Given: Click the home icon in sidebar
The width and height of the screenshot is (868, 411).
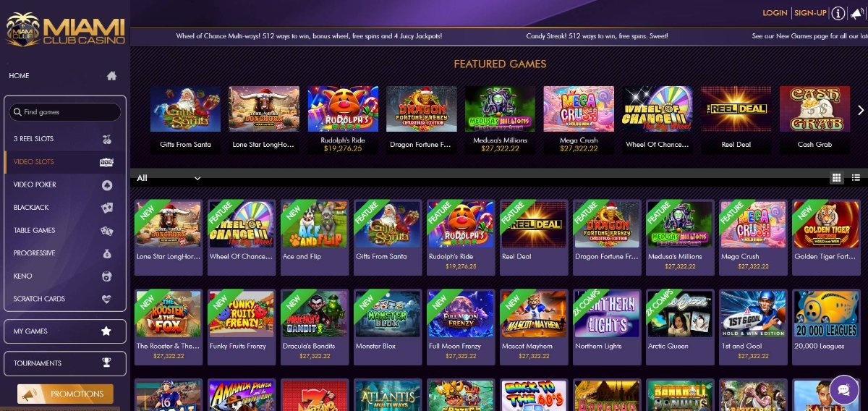Looking at the screenshot, I should [x=111, y=75].
